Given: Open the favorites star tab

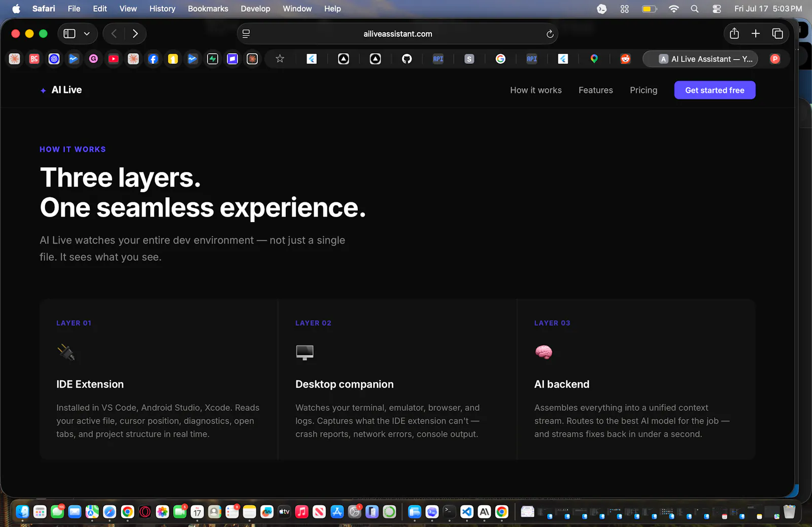Looking at the screenshot, I should click(280, 59).
